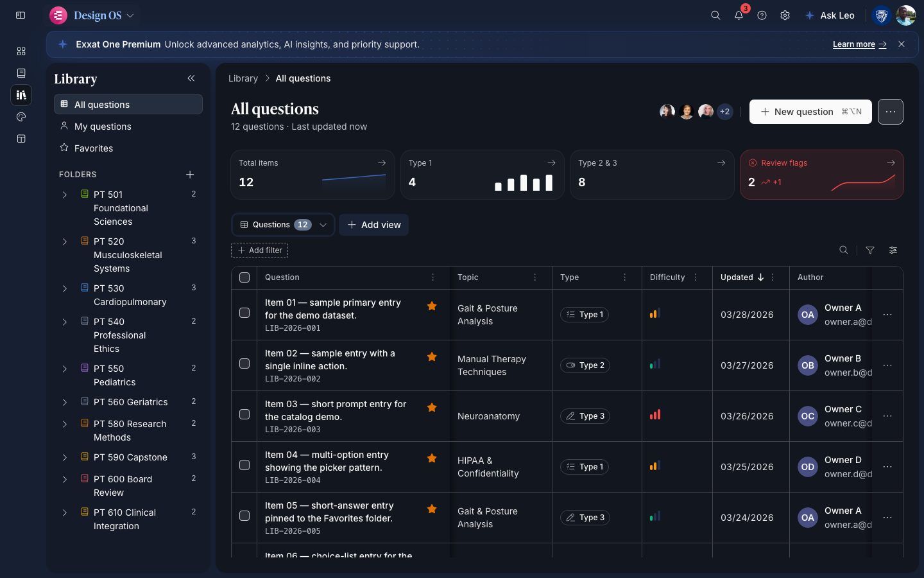Viewport: 924px width, 578px height.
Task: Sort by the Updated column header
Action: pos(742,277)
